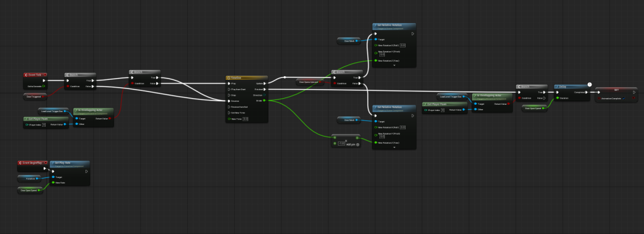Click Condition pin on Branch wired to Door Triggered

tap(68, 86)
